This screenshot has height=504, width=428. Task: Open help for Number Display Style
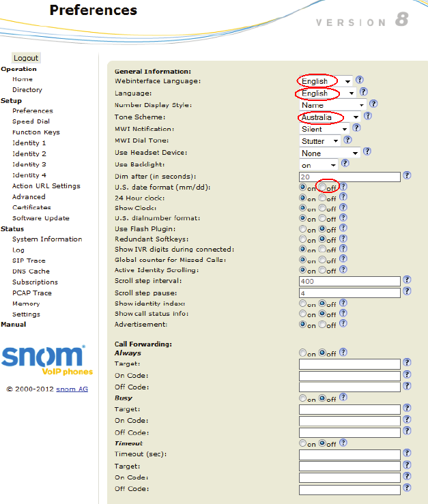tap(373, 104)
